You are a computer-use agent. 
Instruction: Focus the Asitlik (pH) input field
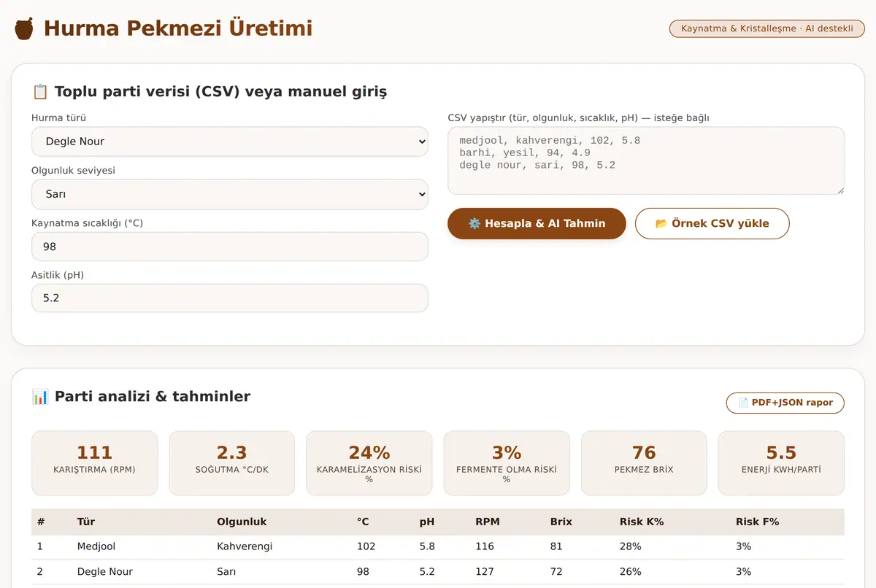point(230,298)
